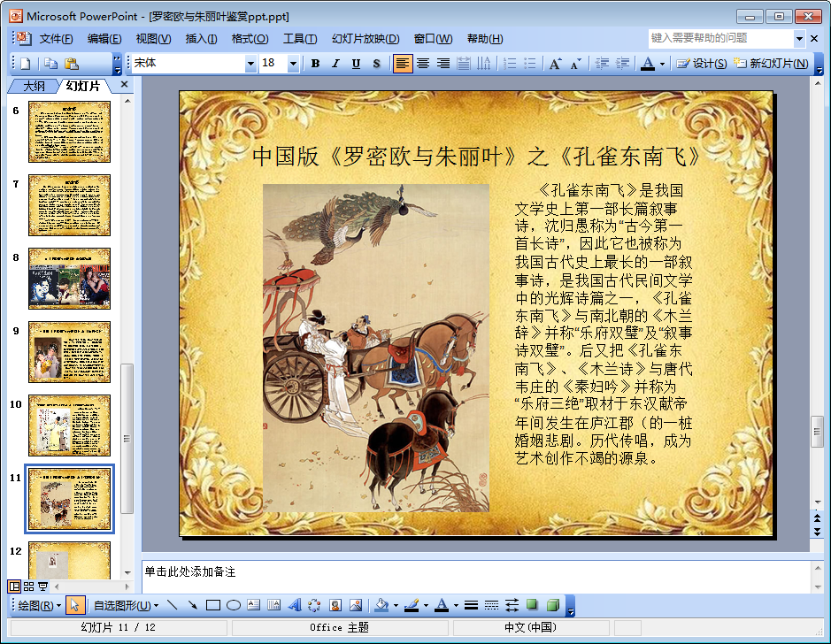
Task: Select slide 10 thumbnail
Action: pos(69,425)
